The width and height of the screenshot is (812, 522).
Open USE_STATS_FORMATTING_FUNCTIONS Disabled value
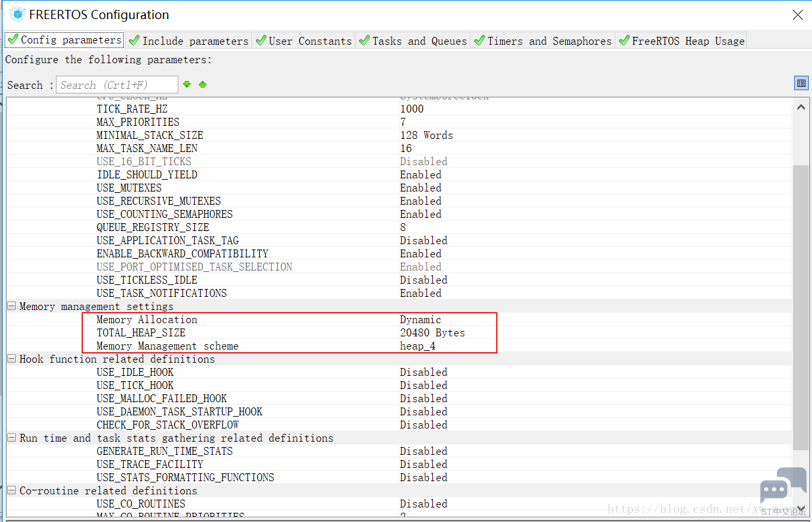(423, 477)
